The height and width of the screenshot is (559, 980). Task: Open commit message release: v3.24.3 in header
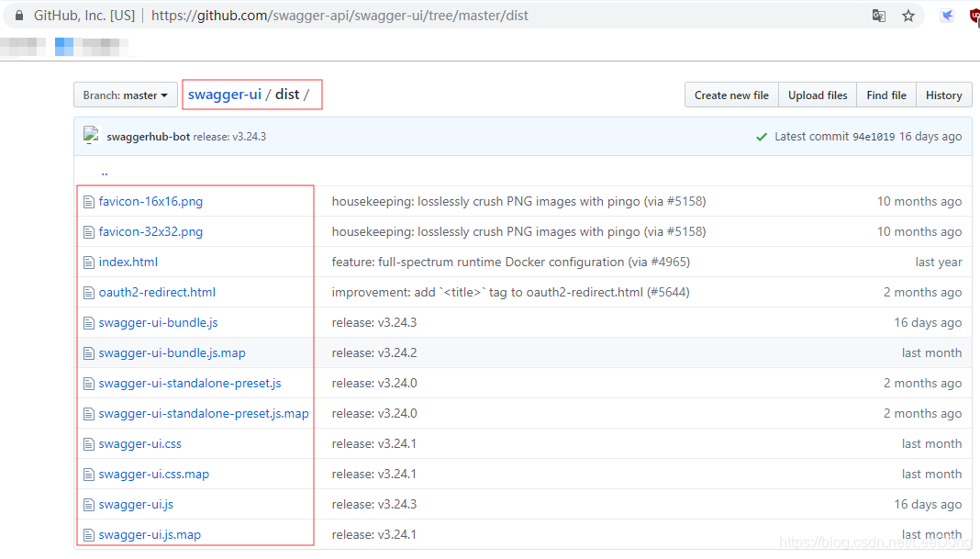[x=229, y=137]
